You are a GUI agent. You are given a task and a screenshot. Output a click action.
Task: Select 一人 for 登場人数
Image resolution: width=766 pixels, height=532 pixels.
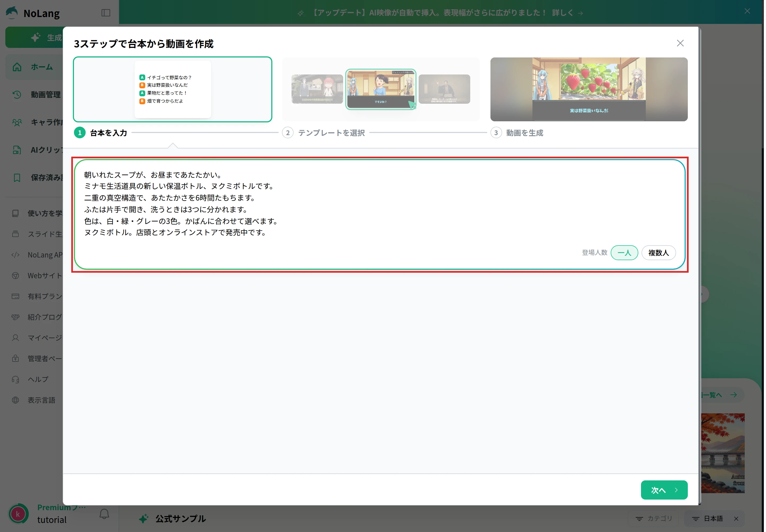point(624,253)
